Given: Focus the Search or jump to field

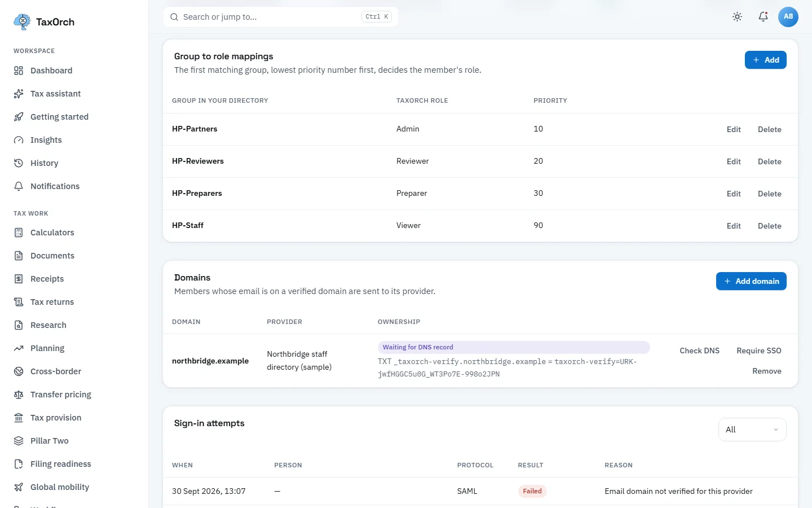Looking at the screenshot, I should (x=281, y=17).
